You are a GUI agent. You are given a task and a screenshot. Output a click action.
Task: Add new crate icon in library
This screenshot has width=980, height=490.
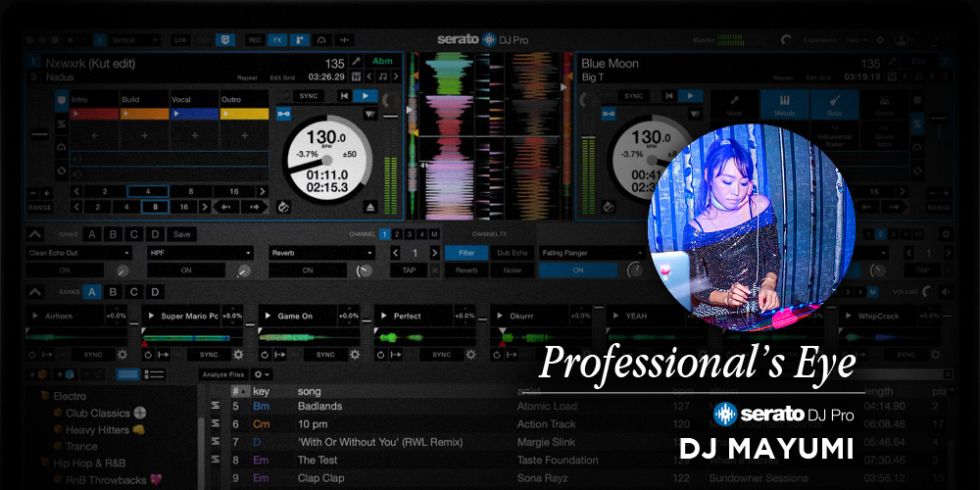39,374
